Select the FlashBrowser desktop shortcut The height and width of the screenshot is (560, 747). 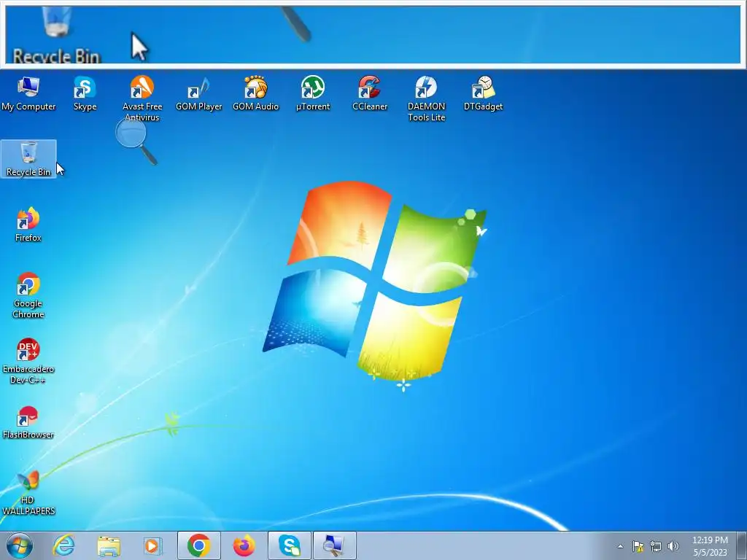pyautogui.click(x=28, y=422)
